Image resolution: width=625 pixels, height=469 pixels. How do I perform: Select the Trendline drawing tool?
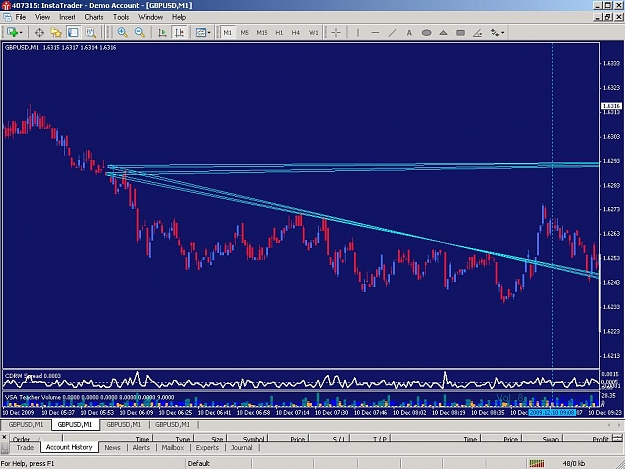pyautogui.click(x=392, y=33)
